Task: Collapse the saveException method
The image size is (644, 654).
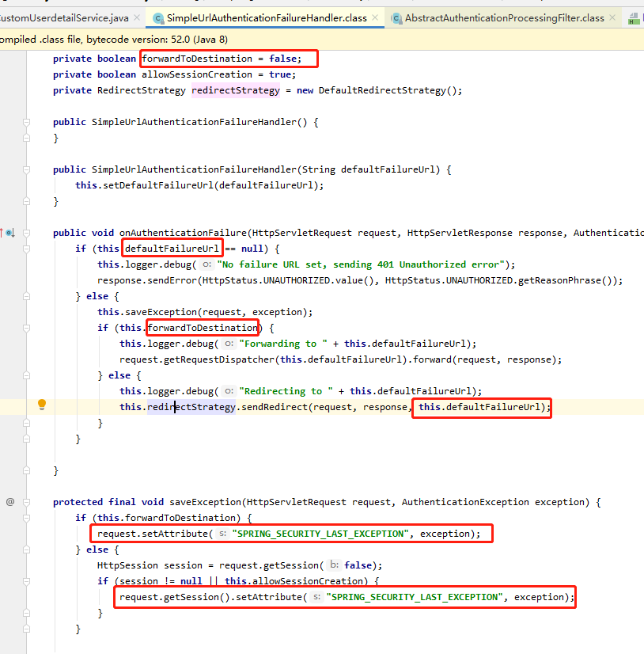Action: [x=26, y=502]
